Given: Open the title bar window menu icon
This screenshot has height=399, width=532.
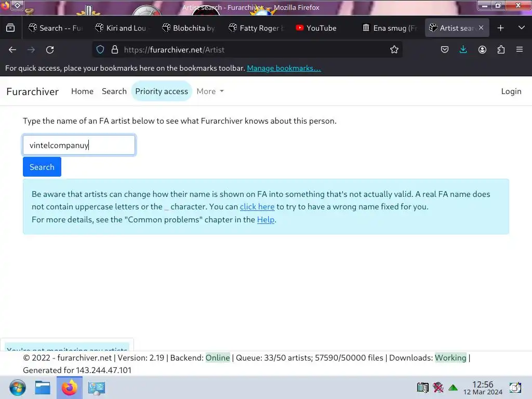Looking at the screenshot, I should click(17, 5).
